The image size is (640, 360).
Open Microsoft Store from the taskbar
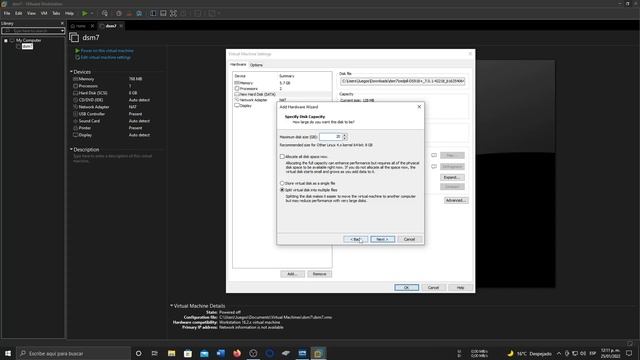point(188,353)
